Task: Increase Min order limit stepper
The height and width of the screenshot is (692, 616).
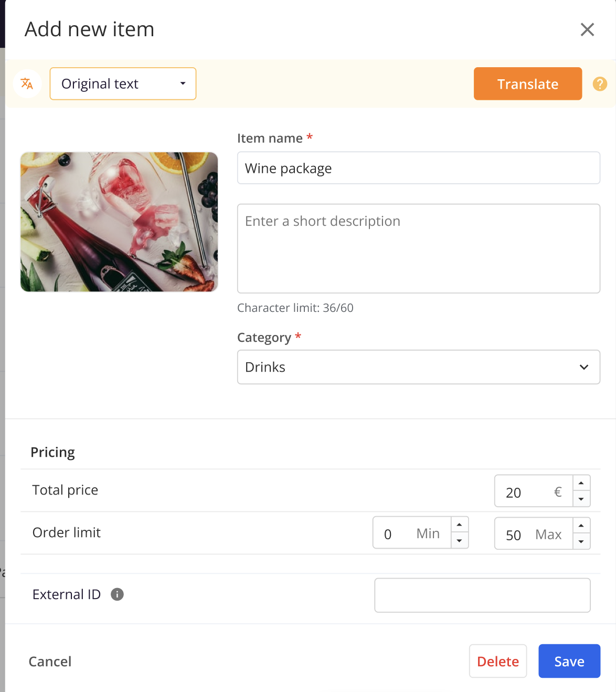Action: (x=459, y=525)
